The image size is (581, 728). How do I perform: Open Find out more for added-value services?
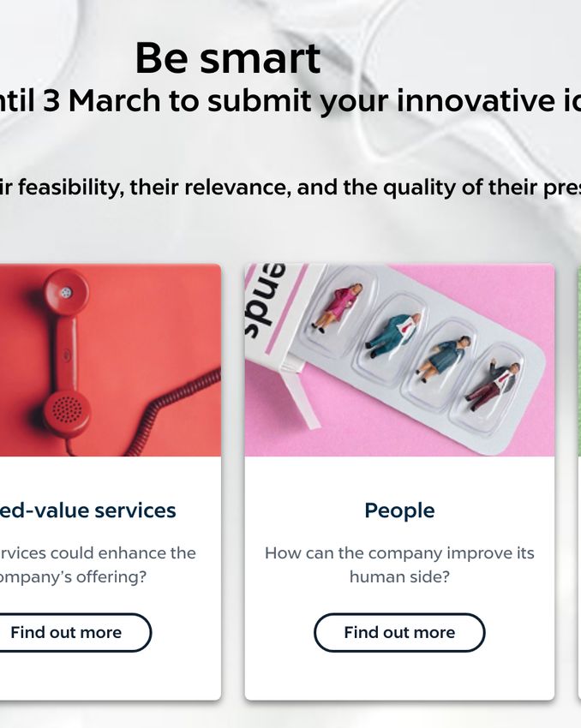tap(67, 632)
